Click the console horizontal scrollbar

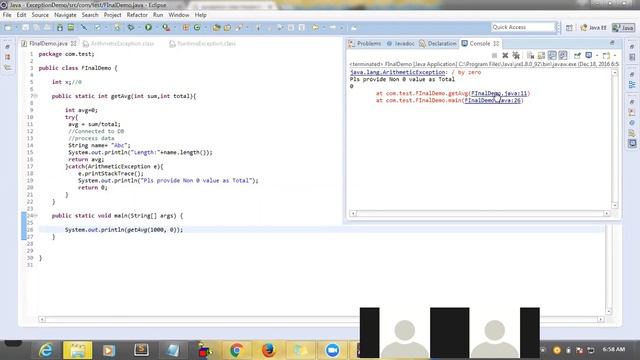[x=480, y=213]
